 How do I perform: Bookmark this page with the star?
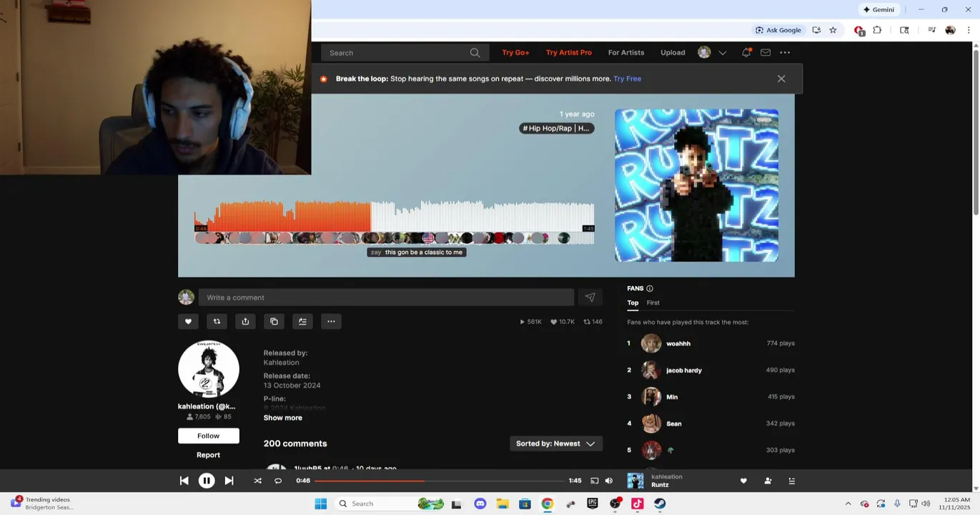833,30
